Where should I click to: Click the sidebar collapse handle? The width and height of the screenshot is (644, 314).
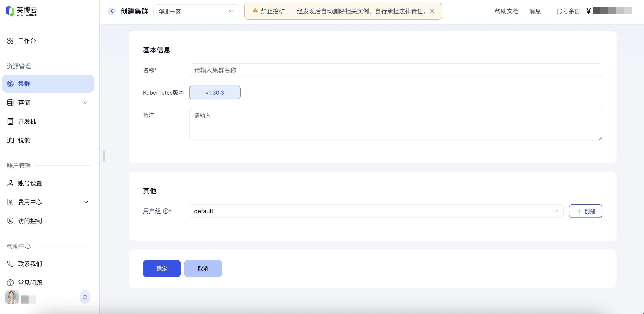[104, 156]
